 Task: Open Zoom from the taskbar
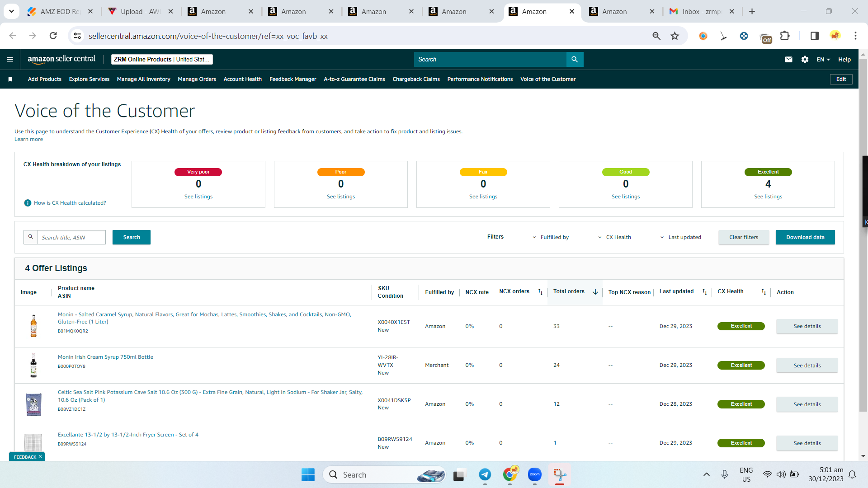click(x=535, y=474)
